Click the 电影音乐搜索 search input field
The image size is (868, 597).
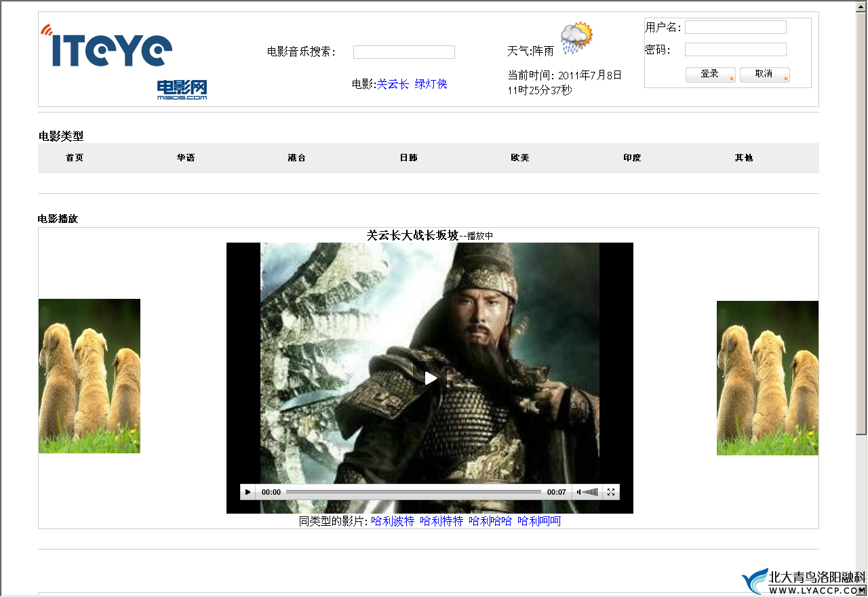[404, 52]
